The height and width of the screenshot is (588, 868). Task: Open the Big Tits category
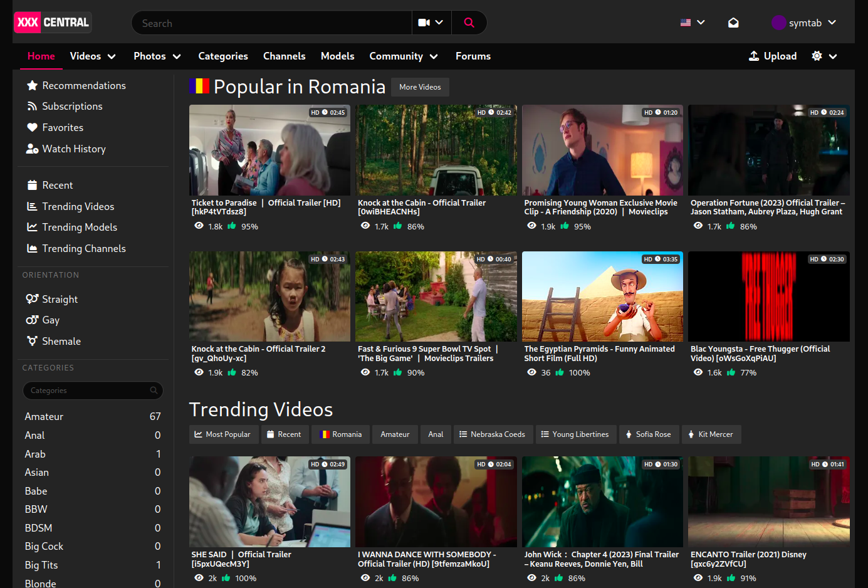pyautogui.click(x=93, y=565)
